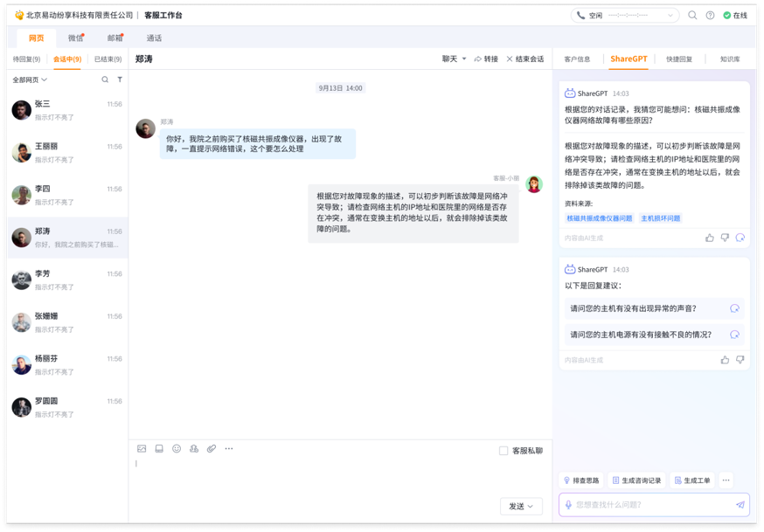Open the 发送 send options dropdown
The width and height of the screenshot is (764, 532).
521,506
